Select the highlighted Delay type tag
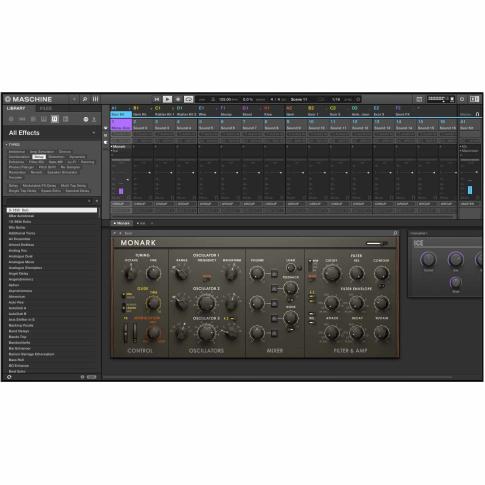 (39, 157)
